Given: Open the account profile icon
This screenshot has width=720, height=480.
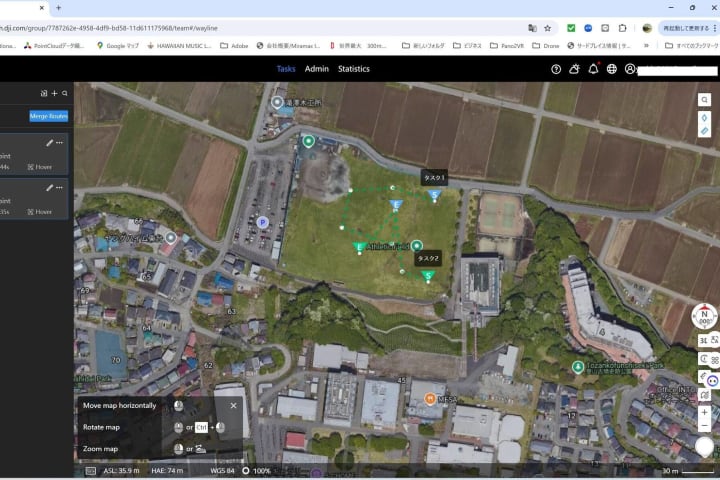Looking at the screenshot, I should tap(630, 69).
